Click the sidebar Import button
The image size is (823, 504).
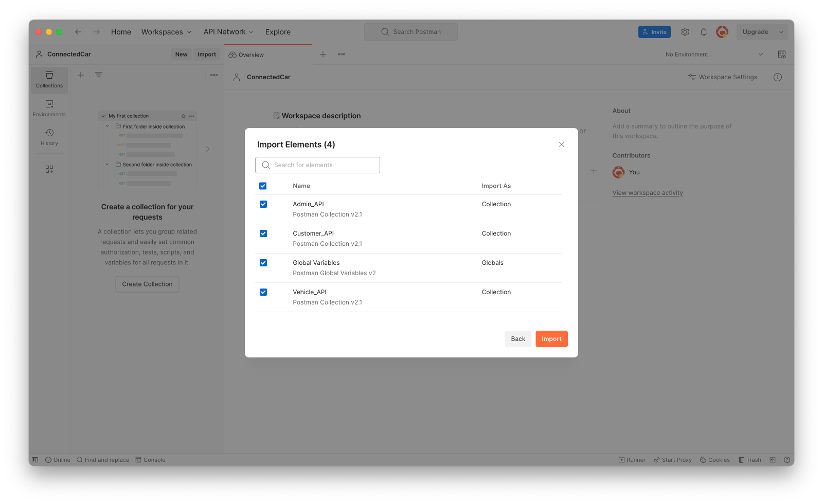tap(207, 55)
